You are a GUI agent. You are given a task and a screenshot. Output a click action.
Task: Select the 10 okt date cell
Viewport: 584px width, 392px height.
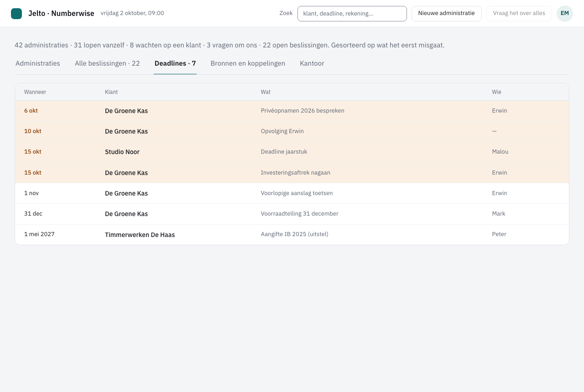[33, 131]
